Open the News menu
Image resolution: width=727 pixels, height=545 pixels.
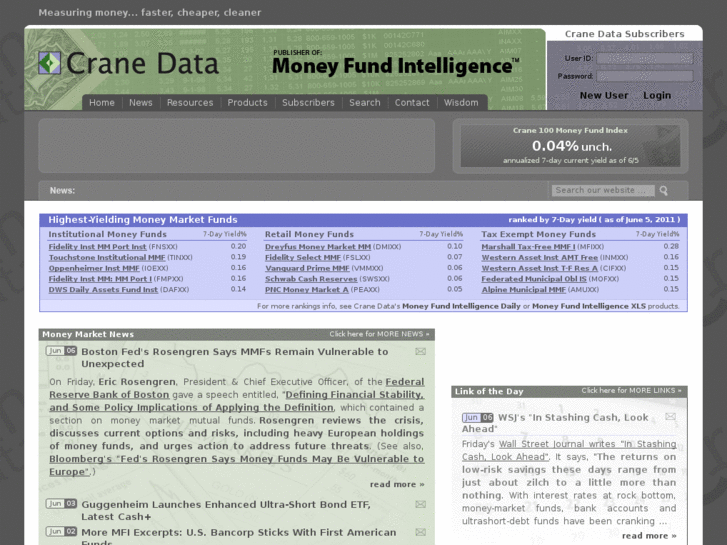140,103
